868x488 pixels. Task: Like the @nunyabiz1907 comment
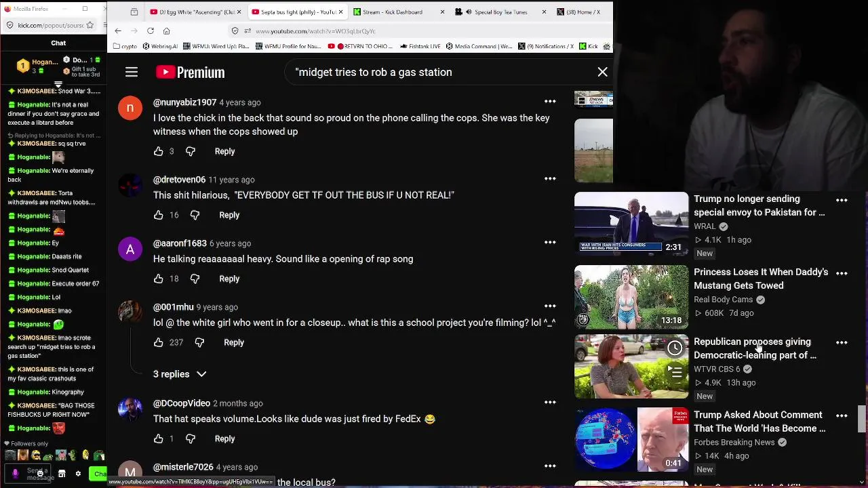click(x=159, y=151)
